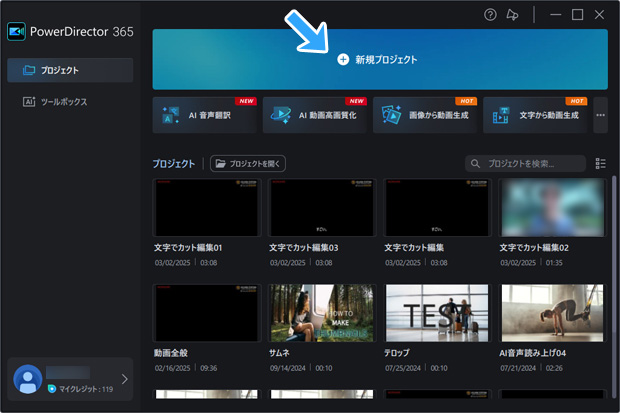Launch 画像から動画生成 tool

[x=425, y=115]
